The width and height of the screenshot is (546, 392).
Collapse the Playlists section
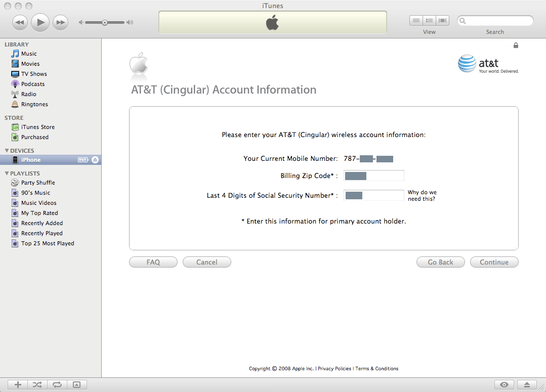pos(7,173)
